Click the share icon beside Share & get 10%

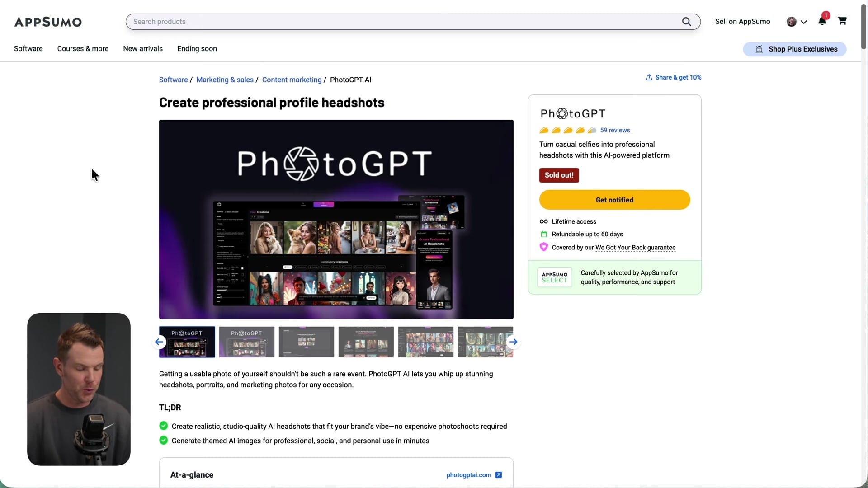click(649, 77)
